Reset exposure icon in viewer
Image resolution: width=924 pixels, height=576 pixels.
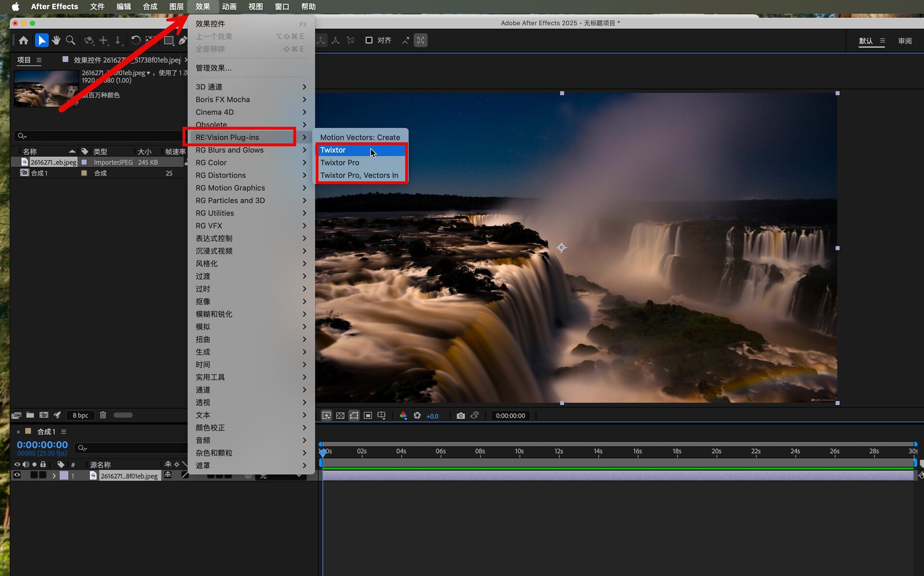point(417,415)
